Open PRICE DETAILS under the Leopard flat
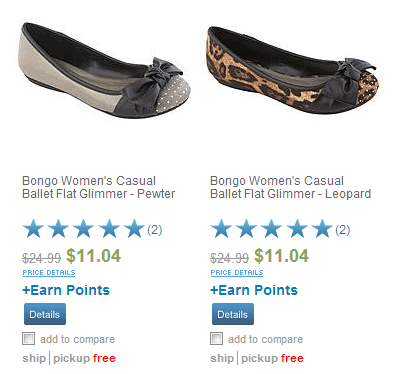 [237, 273]
